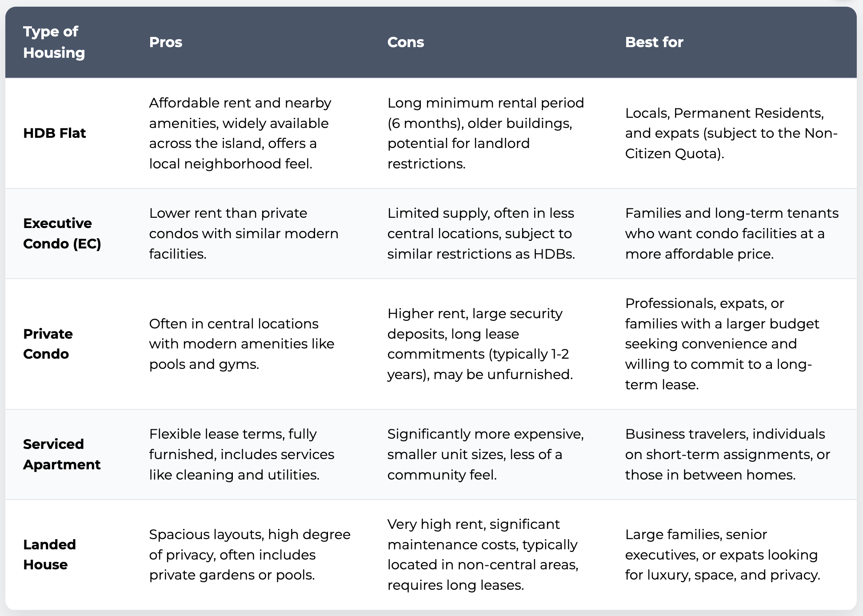Click the Non-Citizen Quota best-for cell
The width and height of the screenshot is (863, 616).
point(731,133)
